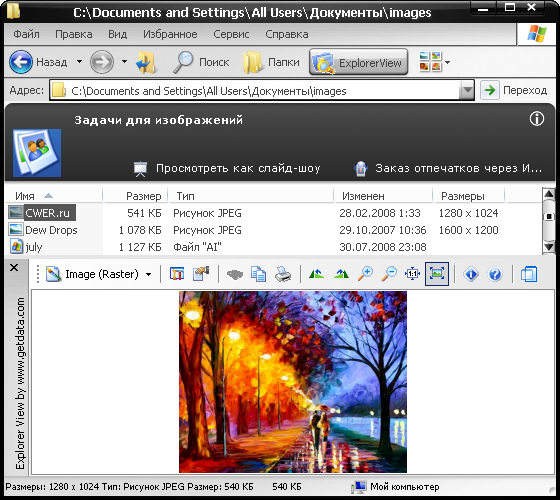Sort by the Размер column header
The height and width of the screenshot is (500, 560).
135,196
